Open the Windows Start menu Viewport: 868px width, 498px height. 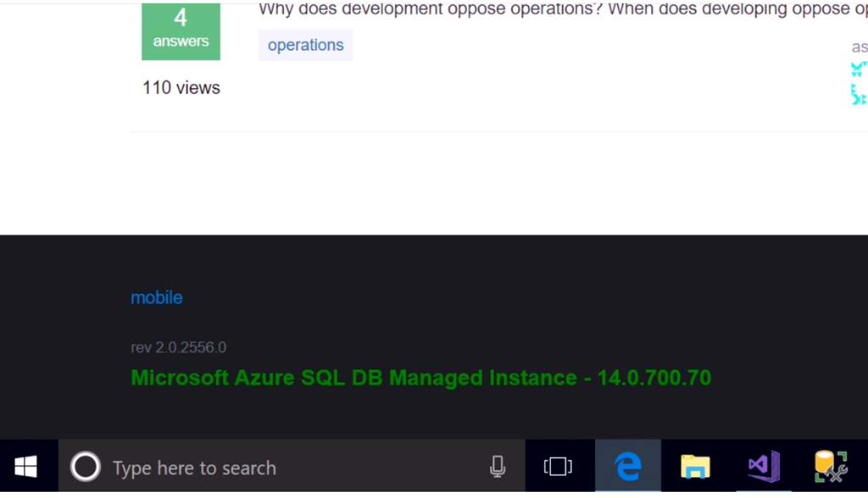[25, 467]
